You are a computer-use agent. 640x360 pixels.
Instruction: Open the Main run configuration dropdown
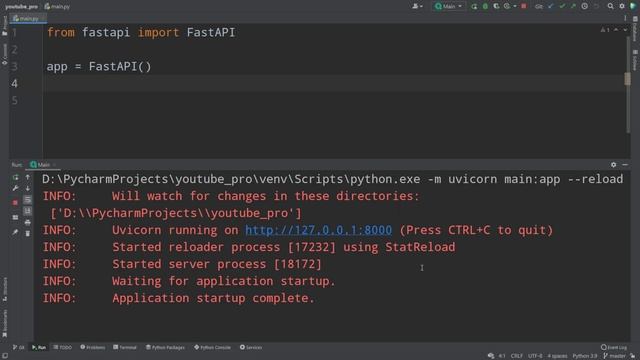pos(449,6)
